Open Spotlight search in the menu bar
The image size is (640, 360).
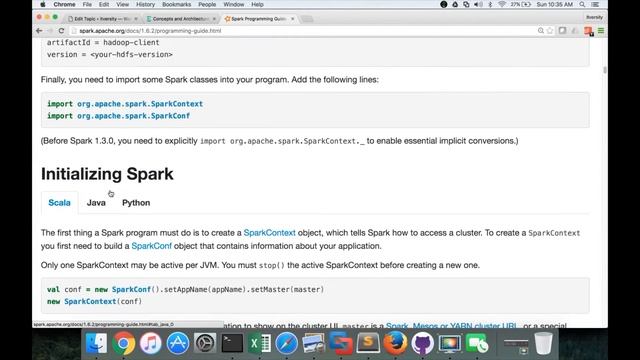582,4
